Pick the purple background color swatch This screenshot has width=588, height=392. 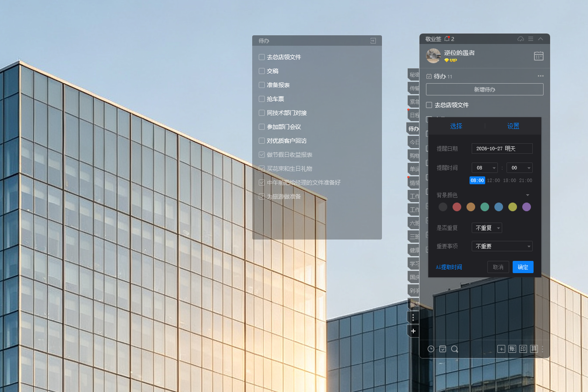(x=527, y=207)
